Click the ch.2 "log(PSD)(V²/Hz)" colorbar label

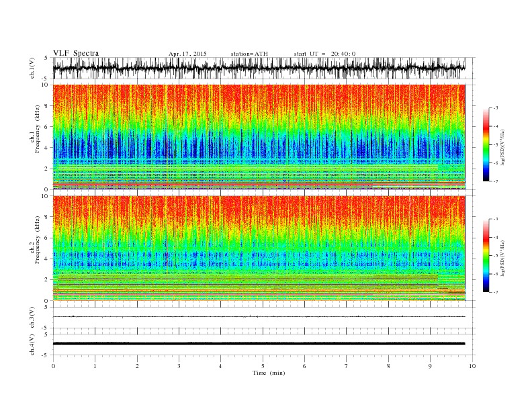[502, 259]
